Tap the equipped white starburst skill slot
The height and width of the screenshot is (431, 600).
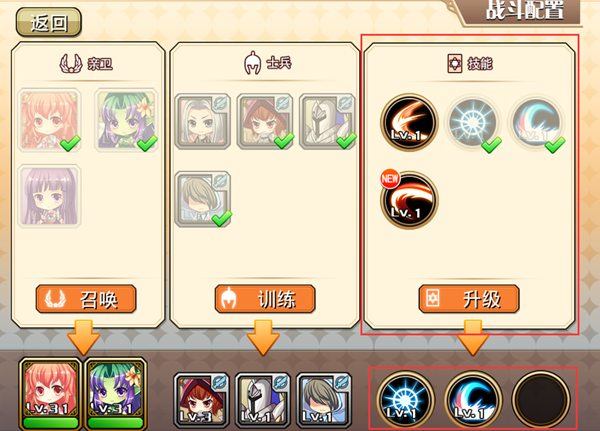click(405, 399)
